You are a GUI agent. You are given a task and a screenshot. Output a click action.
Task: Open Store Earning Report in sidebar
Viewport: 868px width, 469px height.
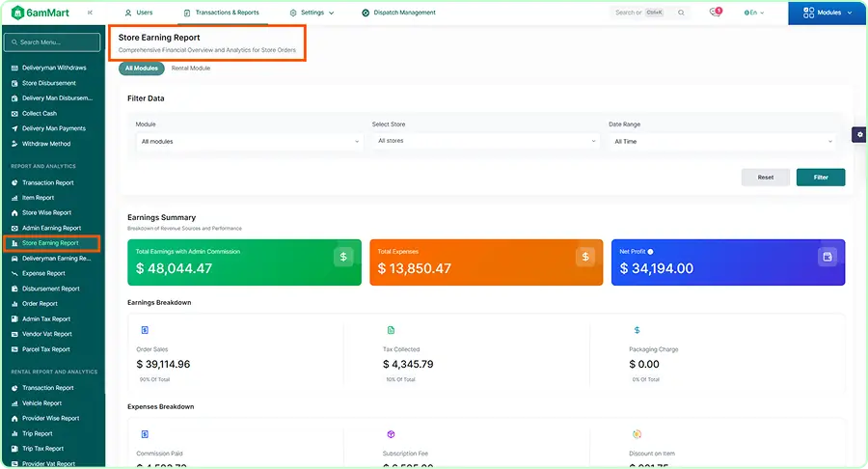[x=51, y=243]
